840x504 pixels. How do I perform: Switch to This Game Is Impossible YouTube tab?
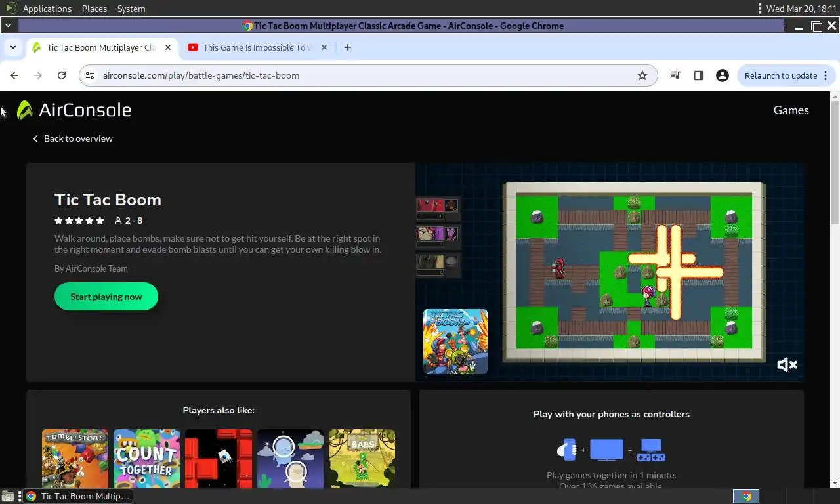pos(257,47)
